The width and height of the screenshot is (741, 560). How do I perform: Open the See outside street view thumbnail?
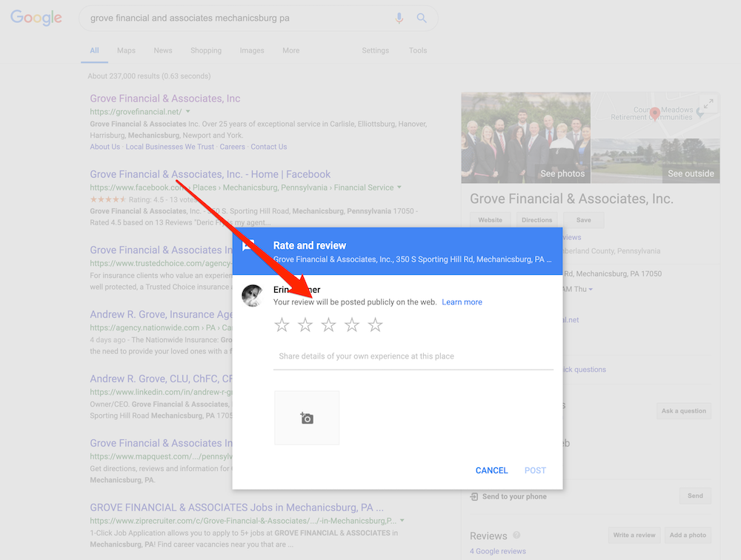click(656, 161)
